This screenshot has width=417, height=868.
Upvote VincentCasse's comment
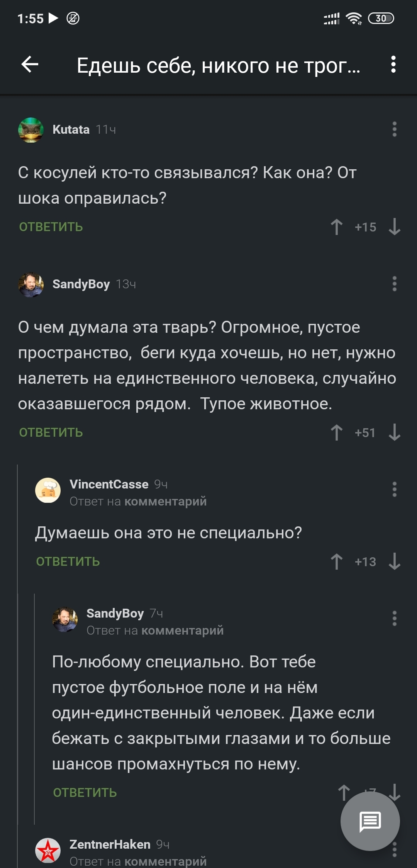coord(337,562)
